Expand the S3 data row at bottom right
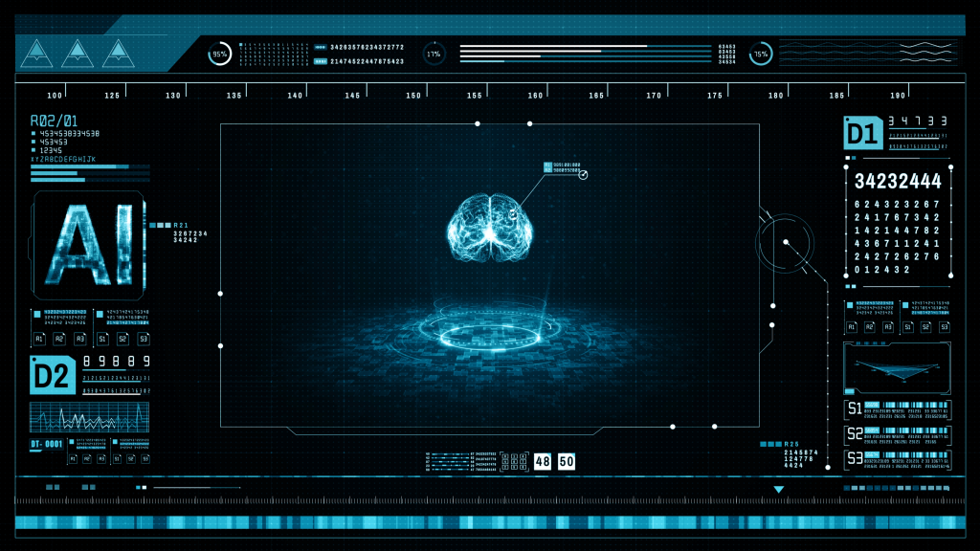The height and width of the screenshot is (551, 980). pyautogui.click(x=899, y=460)
